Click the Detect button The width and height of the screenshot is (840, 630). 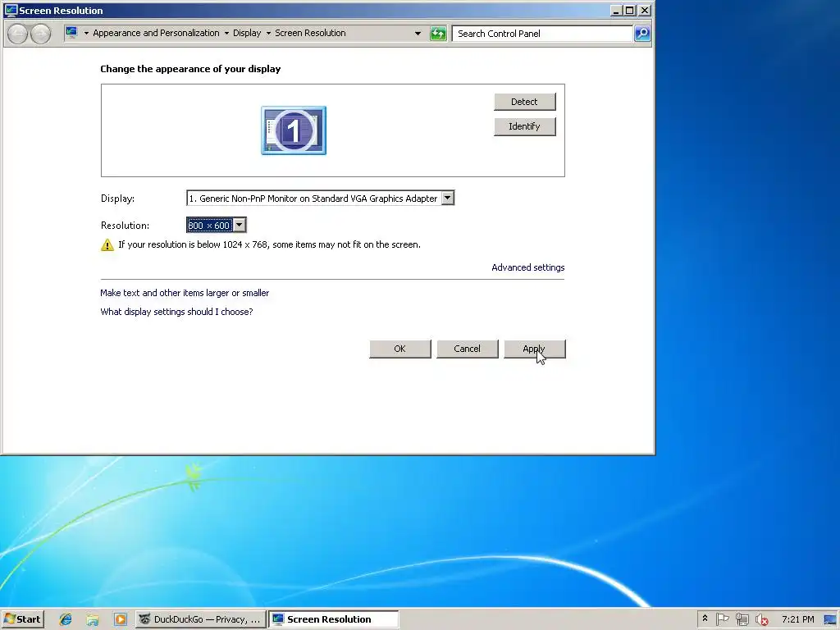pos(524,102)
